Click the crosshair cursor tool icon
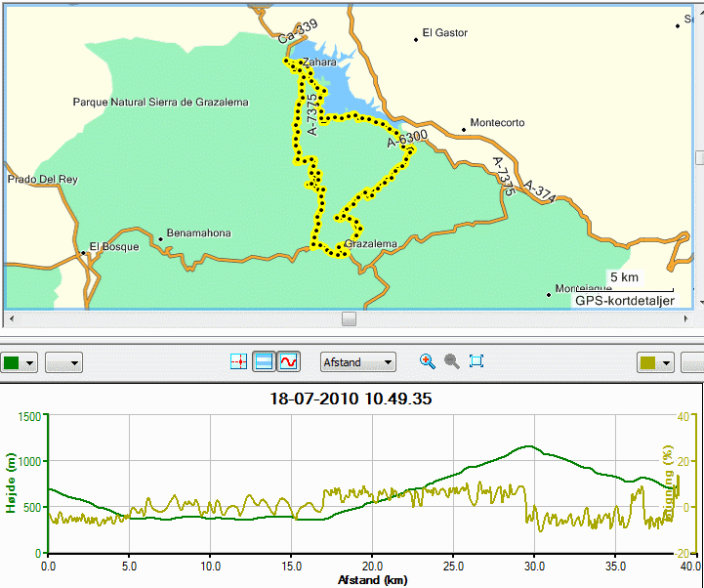 (x=238, y=361)
